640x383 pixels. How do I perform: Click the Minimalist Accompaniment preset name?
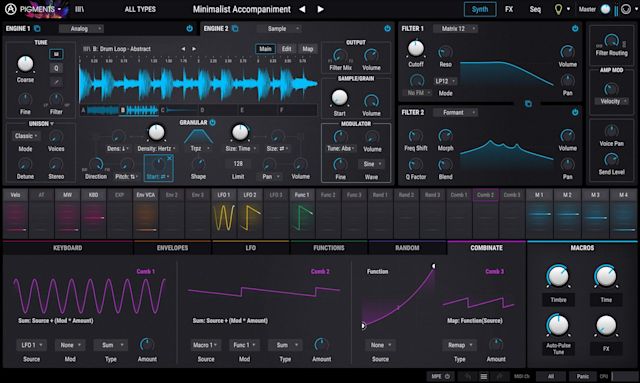pyautogui.click(x=242, y=9)
